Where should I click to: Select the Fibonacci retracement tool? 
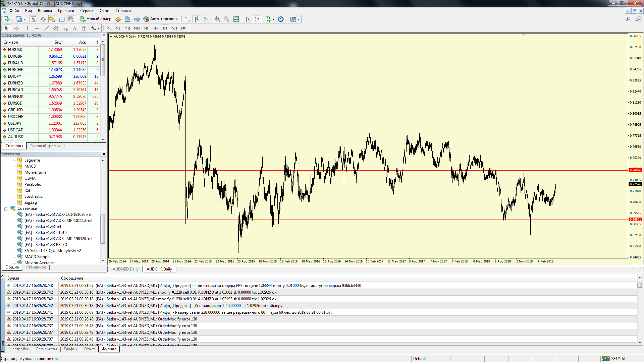(x=65, y=28)
